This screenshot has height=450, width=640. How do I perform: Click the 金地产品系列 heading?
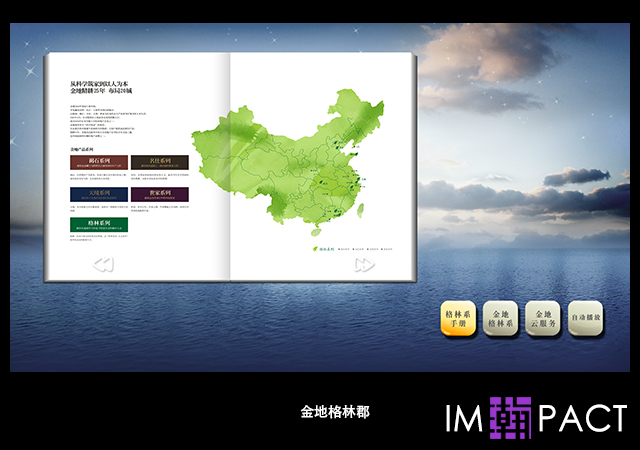pos(82,149)
